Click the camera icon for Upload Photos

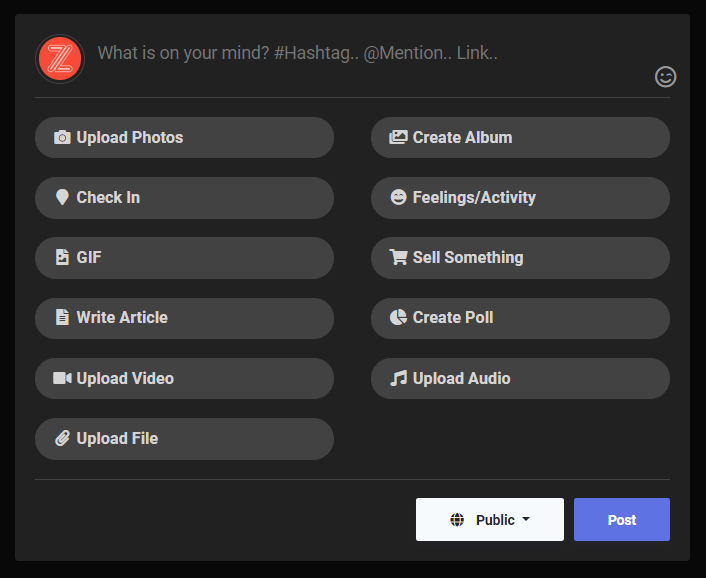62,137
